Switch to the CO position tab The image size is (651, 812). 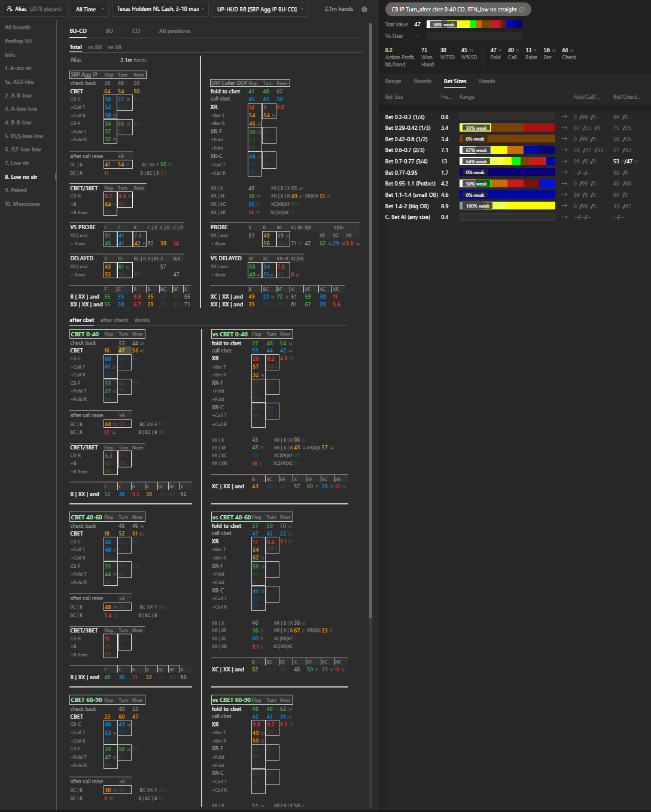click(136, 31)
